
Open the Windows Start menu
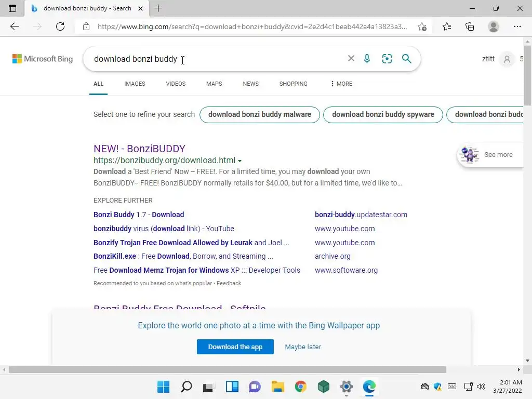click(x=163, y=387)
